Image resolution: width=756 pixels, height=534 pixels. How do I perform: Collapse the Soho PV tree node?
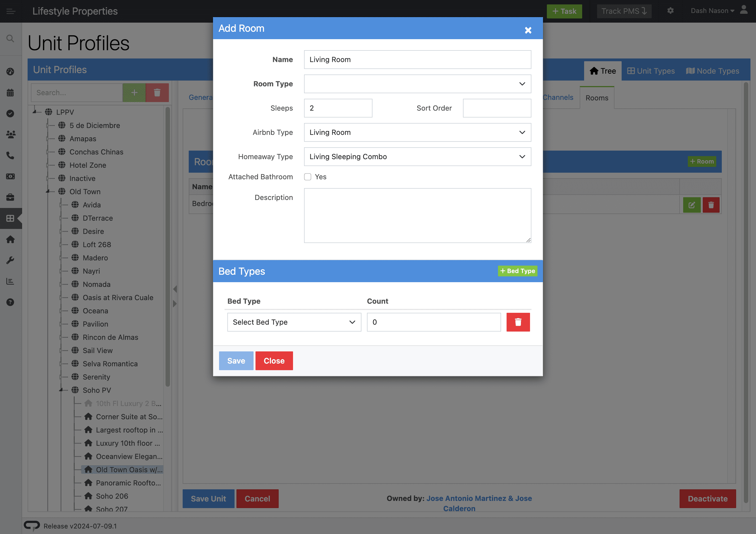[61, 390]
